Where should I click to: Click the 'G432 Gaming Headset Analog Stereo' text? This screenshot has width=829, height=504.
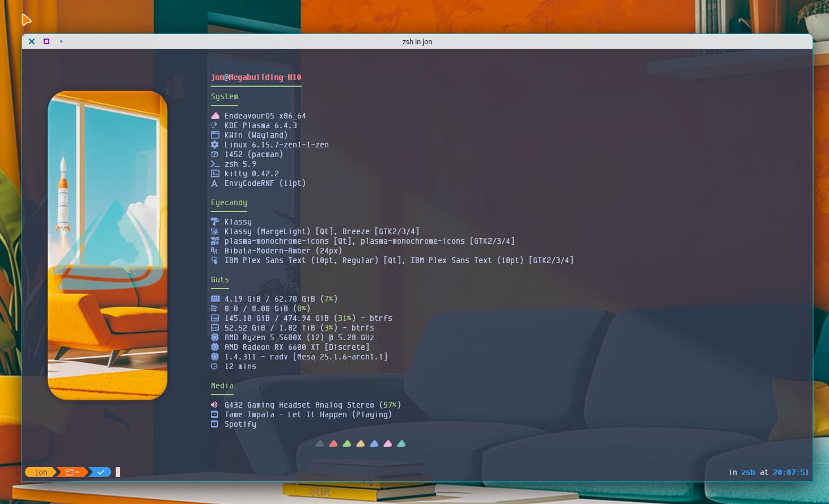tap(299, 405)
